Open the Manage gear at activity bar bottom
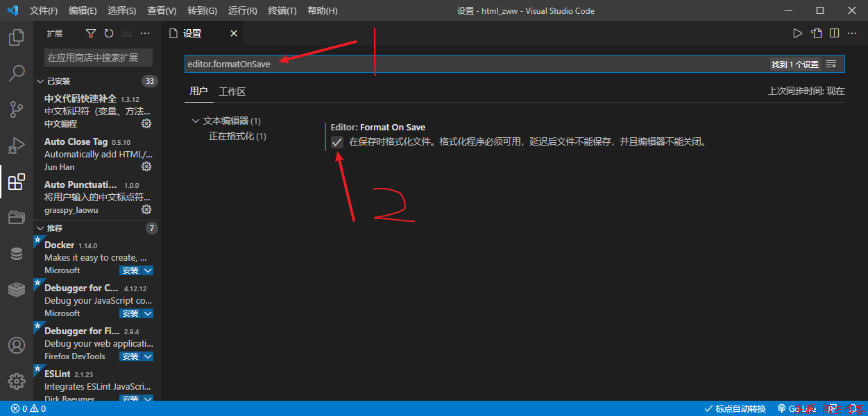The width and height of the screenshot is (868, 416). [17, 381]
